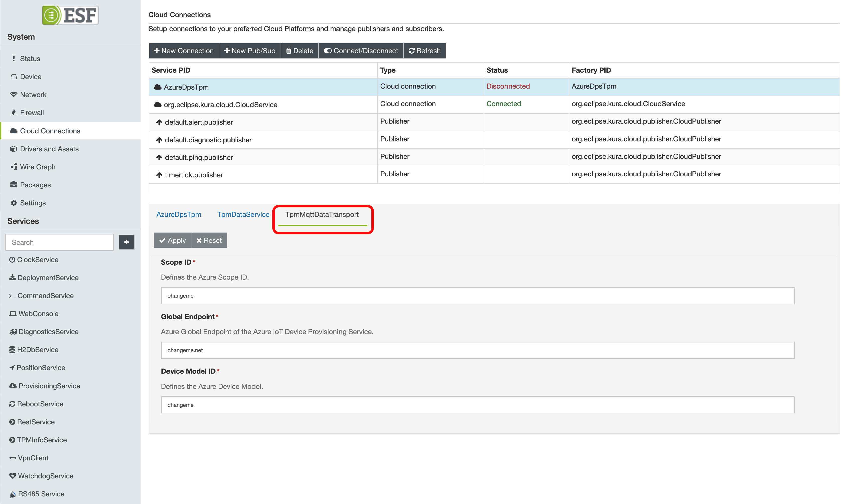Click the Network wifi icon
Screen dimensions: 846x504
click(14, 94)
